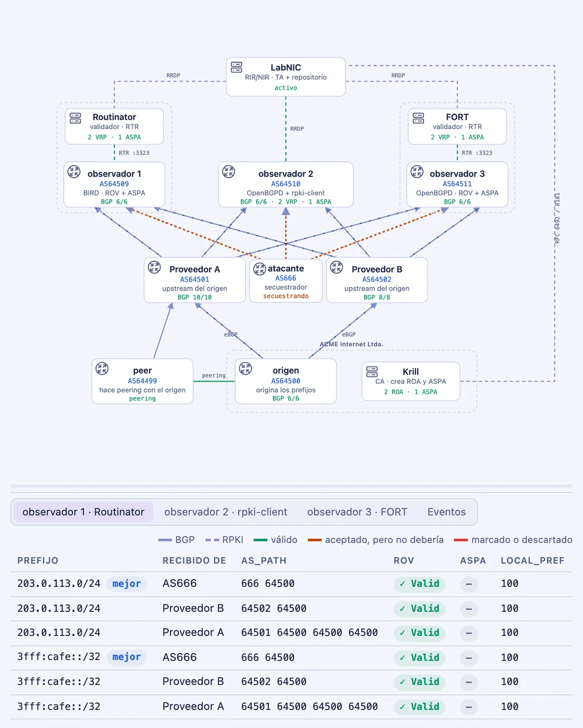Image resolution: width=583 pixels, height=728 pixels.
Task: Click the red marcado o descartado legend swatch
Action: 461,540
